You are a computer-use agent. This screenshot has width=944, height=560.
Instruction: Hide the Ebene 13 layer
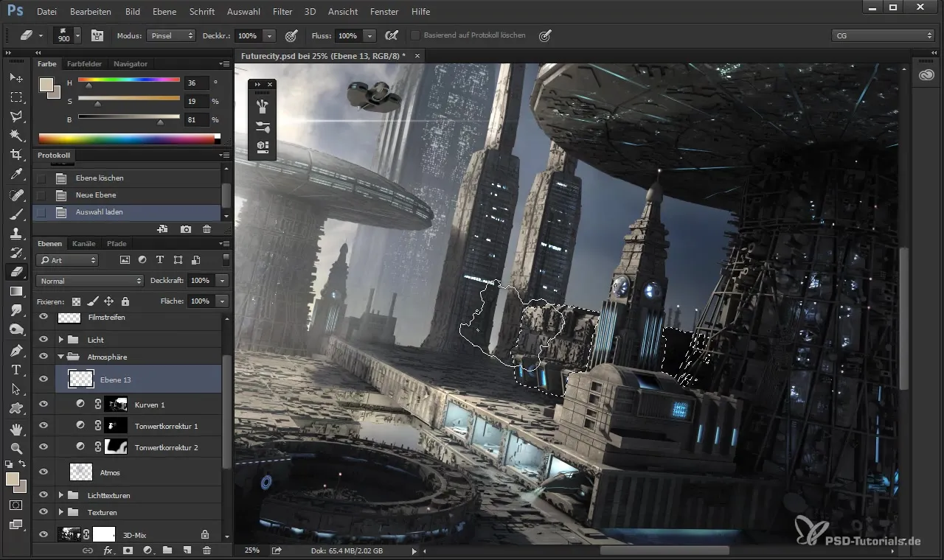coord(44,379)
